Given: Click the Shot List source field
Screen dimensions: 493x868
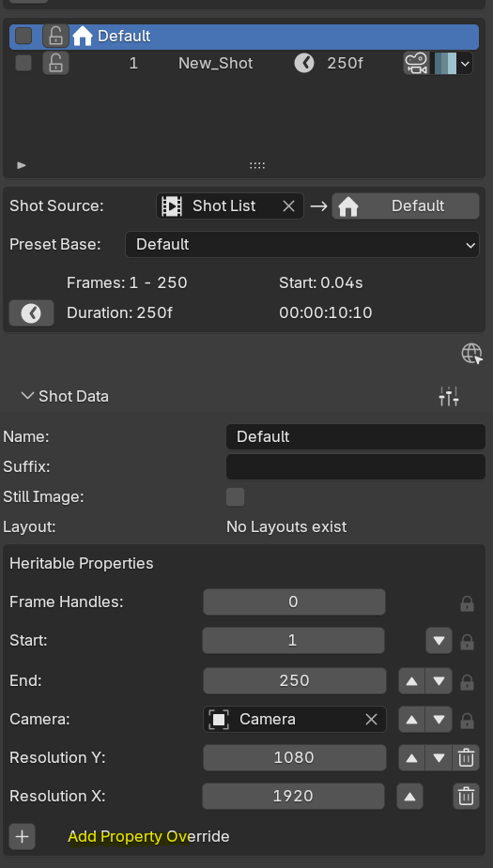Looking at the screenshot, I should 230,206.
